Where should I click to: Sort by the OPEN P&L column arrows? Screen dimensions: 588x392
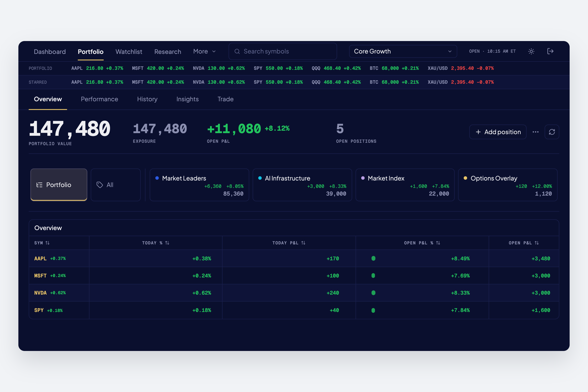[x=537, y=243]
